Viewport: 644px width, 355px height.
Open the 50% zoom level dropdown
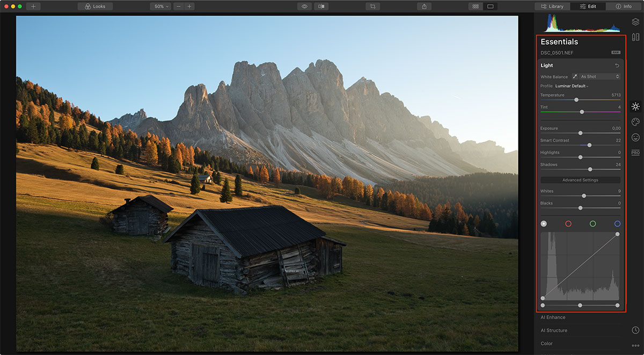tap(160, 6)
